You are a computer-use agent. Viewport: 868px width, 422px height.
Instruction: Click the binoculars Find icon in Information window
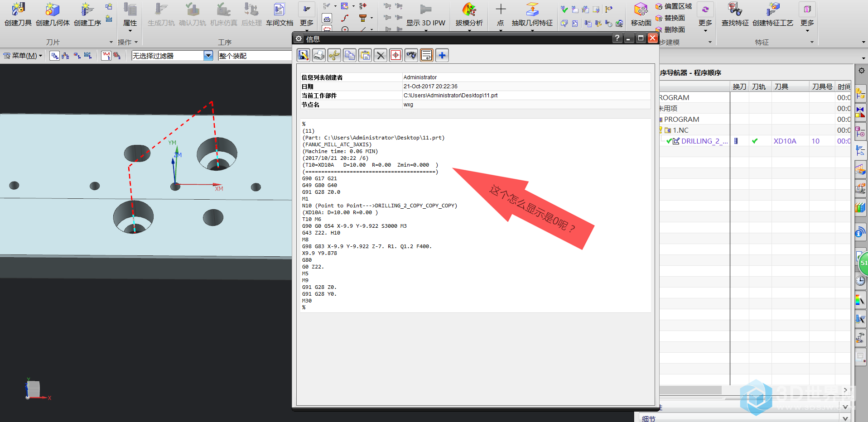(411, 55)
